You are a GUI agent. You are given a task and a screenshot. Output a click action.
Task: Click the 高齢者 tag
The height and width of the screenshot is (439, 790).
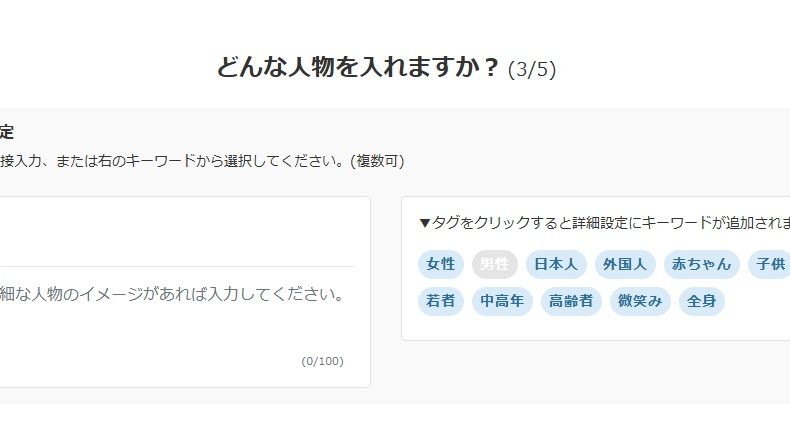(x=571, y=300)
